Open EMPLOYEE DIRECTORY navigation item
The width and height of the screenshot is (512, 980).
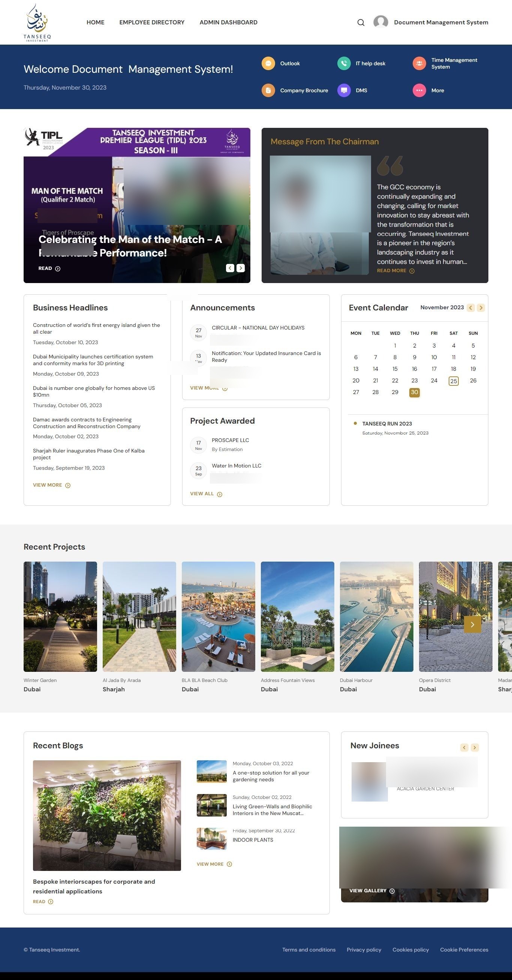(152, 22)
